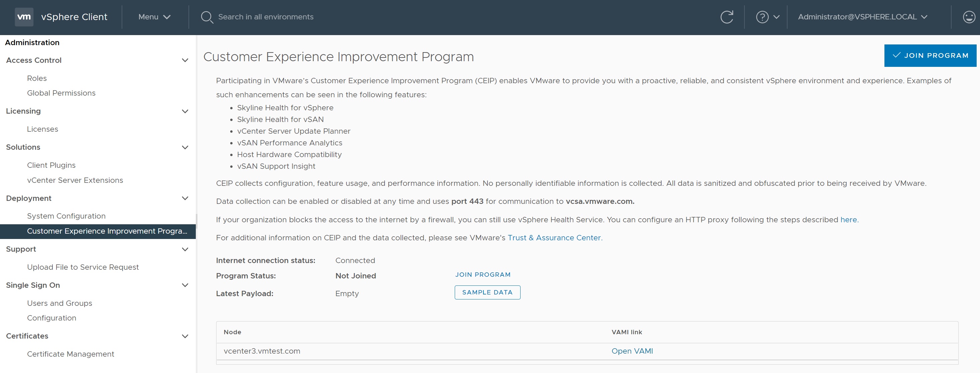Click the 'vCenter Server Update Planner' bullet
The image size is (980, 373).
pos(293,131)
